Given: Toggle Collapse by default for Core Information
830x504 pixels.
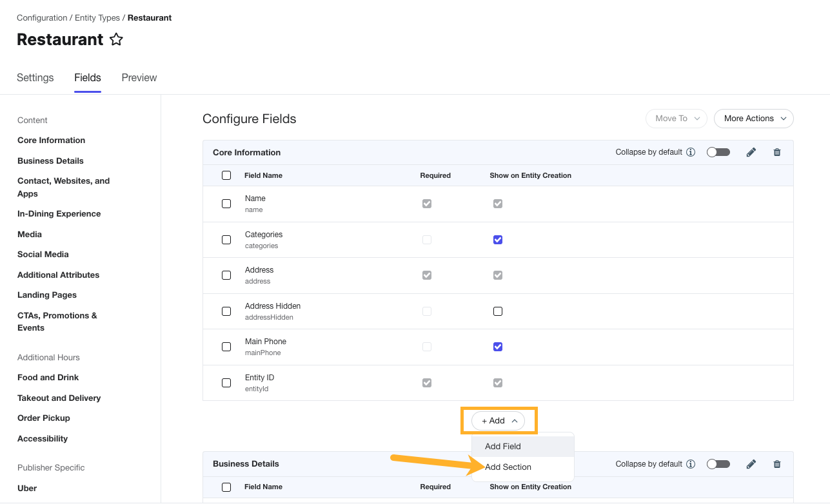Looking at the screenshot, I should (718, 153).
